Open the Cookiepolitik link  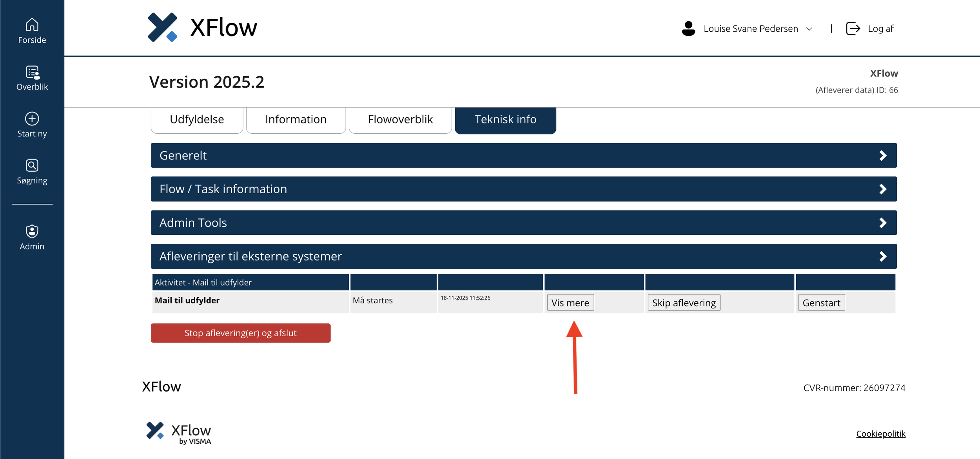tap(880, 434)
